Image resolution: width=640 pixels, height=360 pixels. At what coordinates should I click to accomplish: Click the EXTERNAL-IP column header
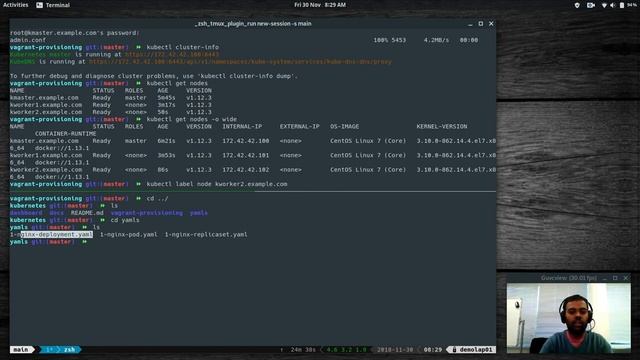300,127
